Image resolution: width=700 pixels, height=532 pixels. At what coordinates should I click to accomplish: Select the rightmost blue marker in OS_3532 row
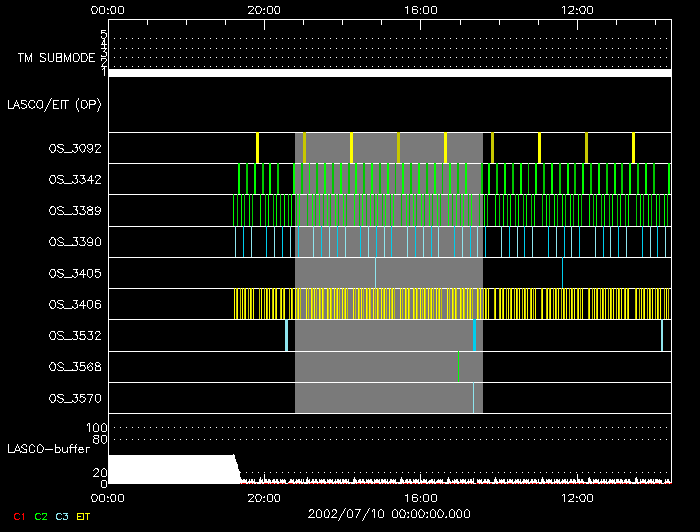662,335
